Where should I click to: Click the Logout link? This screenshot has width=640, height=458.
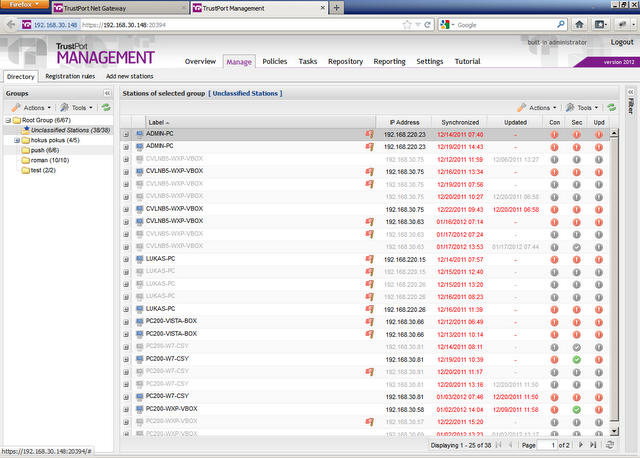tap(622, 42)
